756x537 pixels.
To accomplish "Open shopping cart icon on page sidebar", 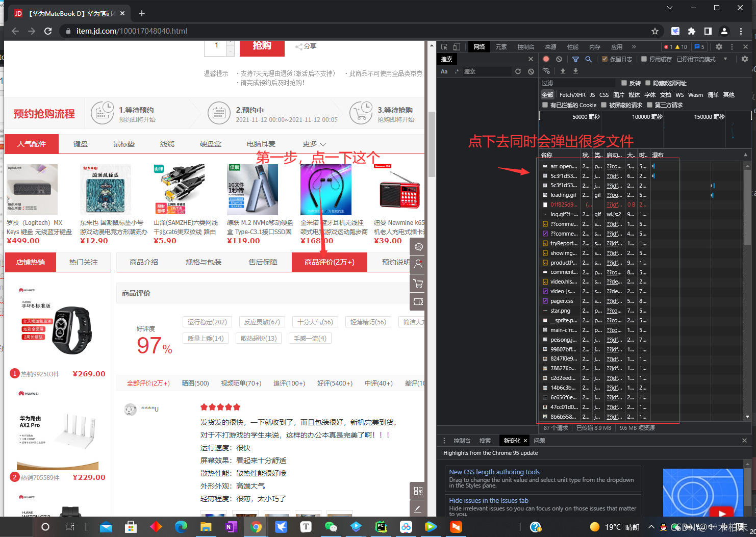I will 418,283.
